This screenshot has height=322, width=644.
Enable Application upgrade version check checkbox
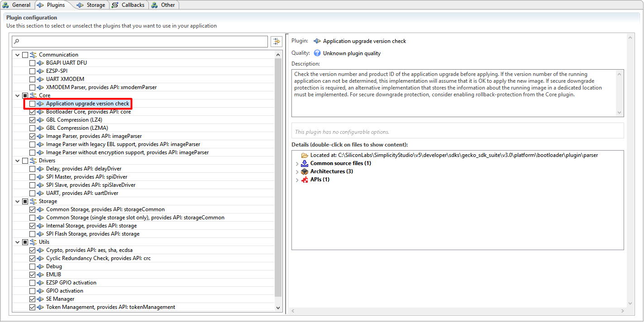pos(32,104)
